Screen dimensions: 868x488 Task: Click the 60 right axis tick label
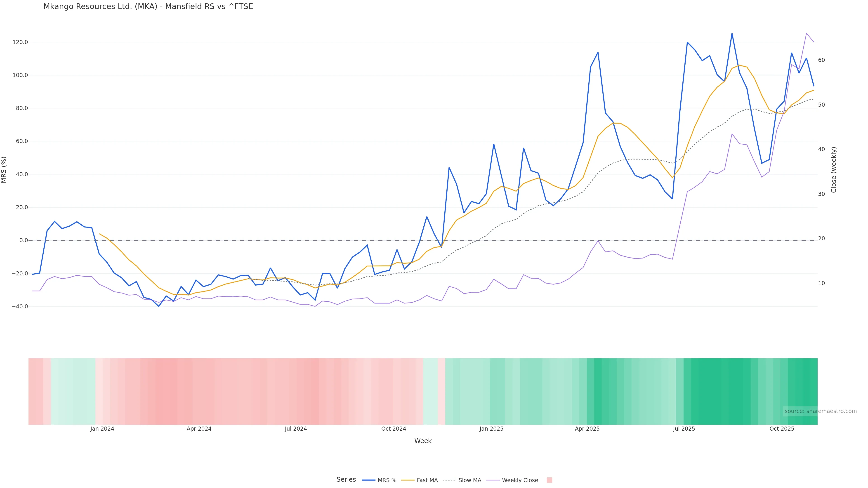[821, 60]
